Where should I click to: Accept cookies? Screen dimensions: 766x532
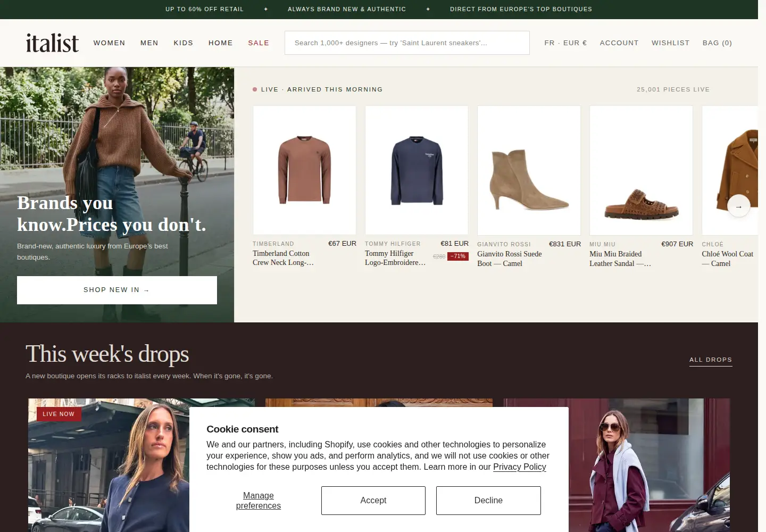pyautogui.click(x=373, y=501)
